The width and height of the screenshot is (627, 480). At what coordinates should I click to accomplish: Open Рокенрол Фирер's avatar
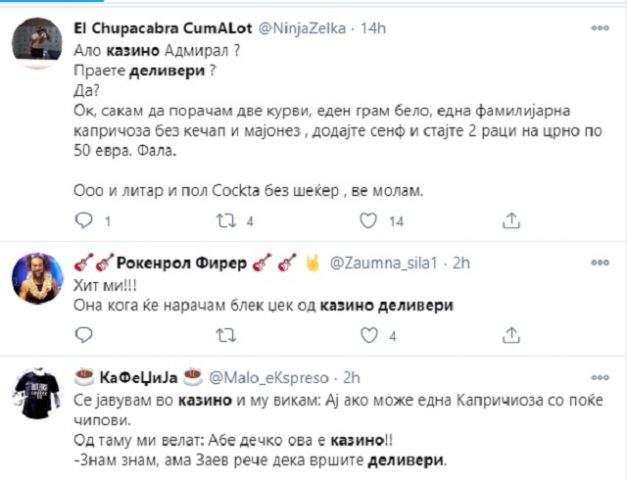[42, 277]
